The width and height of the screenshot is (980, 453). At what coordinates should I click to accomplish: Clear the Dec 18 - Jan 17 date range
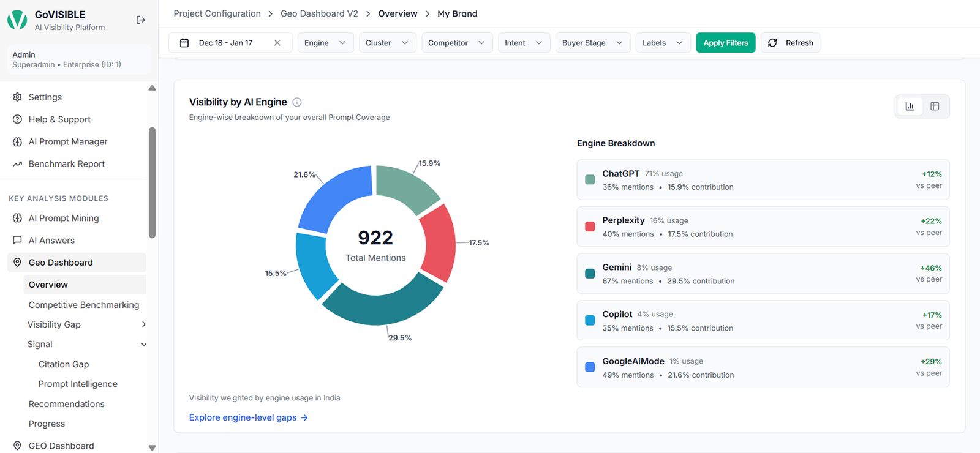pos(277,43)
